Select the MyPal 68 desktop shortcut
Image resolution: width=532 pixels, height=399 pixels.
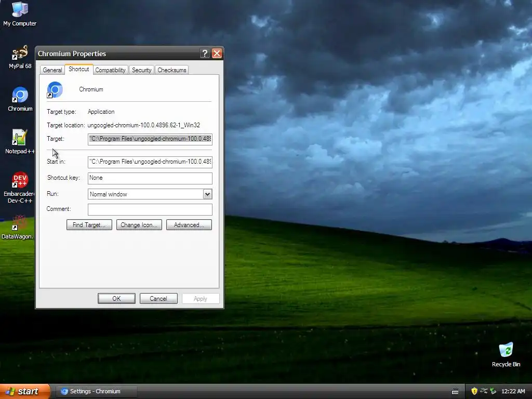pos(20,57)
